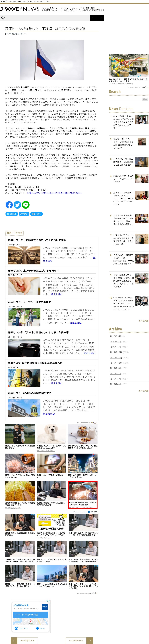Open the 2020年3月 archive
The height and width of the screenshot is (644, 149).
tap(115, 336)
